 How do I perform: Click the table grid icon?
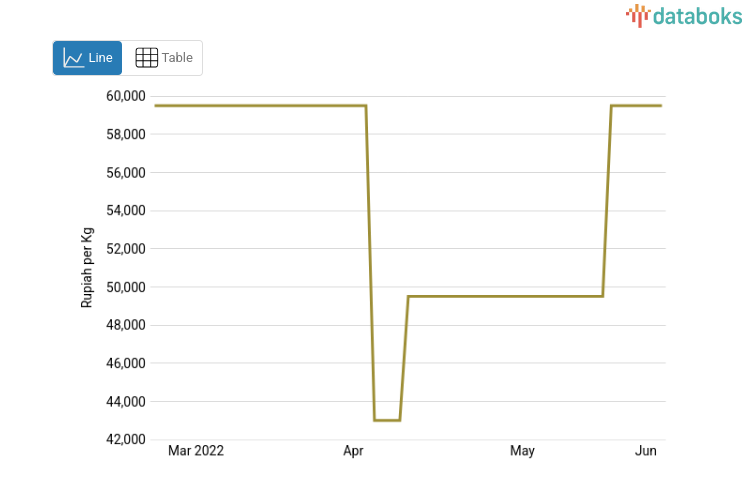(x=146, y=58)
